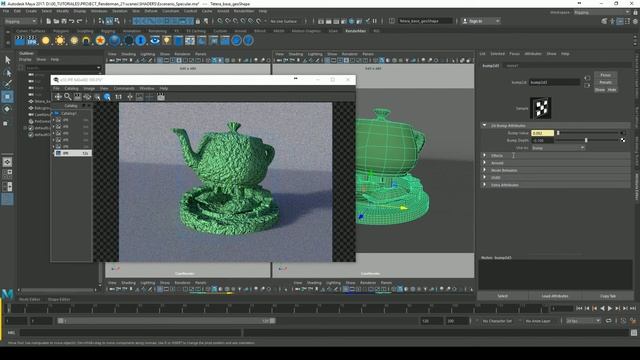Click the Show button in Attribute Editor
Image resolution: width=640 pixels, height=360 pixels.
600,89
